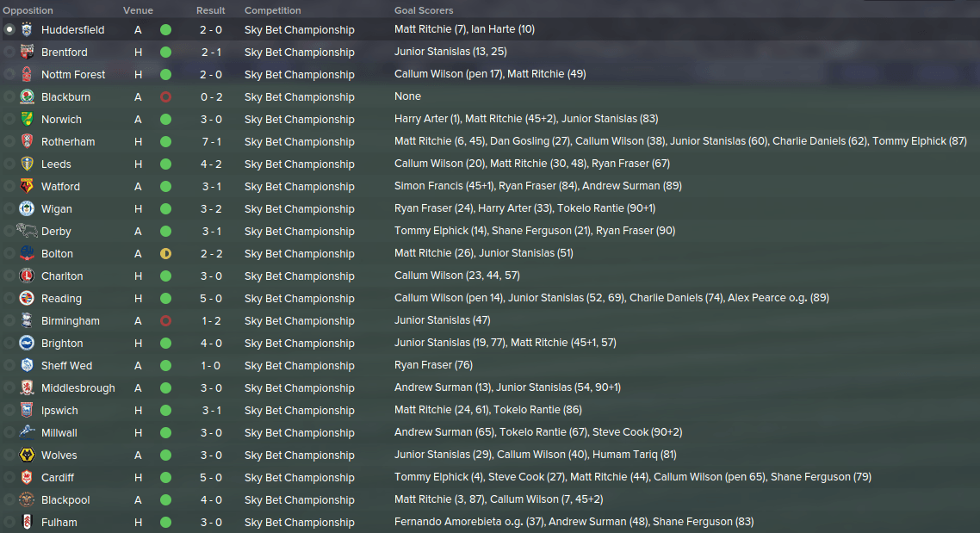Click the Brighton club crest

pyautogui.click(x=27, y=343)
